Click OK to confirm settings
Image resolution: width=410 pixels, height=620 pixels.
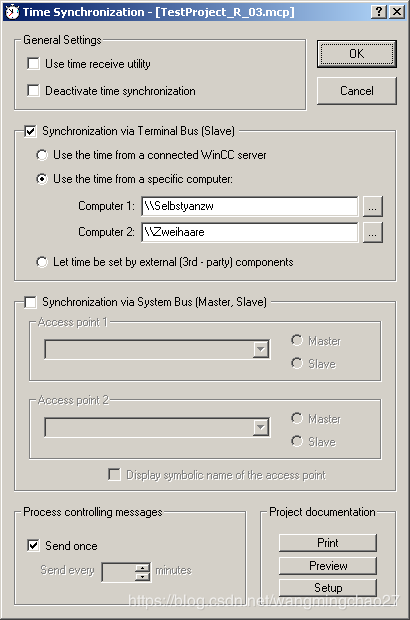pos(357,54)
